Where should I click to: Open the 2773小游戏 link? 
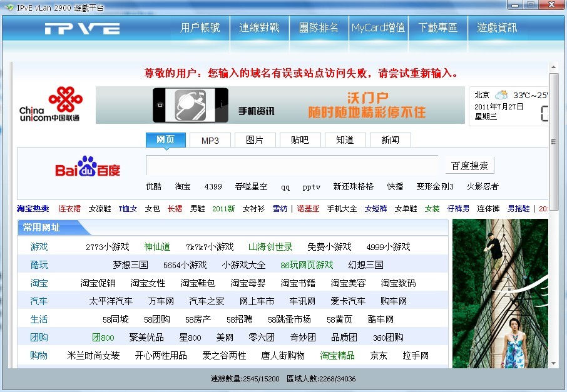108,247
